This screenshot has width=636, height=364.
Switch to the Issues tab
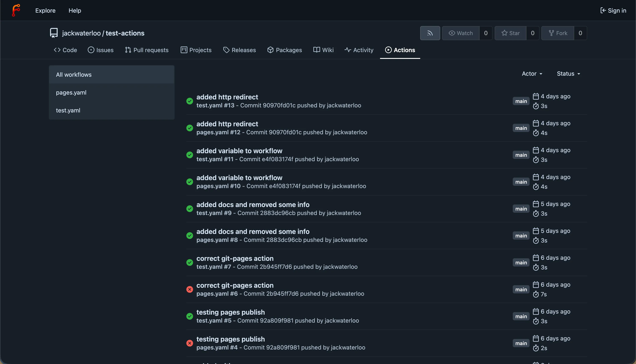tap(101, 50)
